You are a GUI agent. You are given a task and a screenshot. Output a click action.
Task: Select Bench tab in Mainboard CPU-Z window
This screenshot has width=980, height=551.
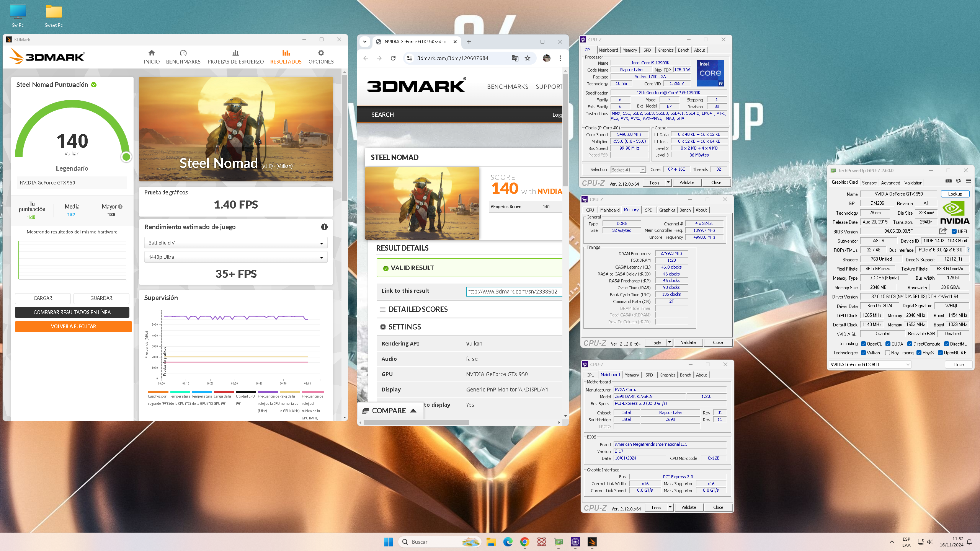tap(686, 375)
